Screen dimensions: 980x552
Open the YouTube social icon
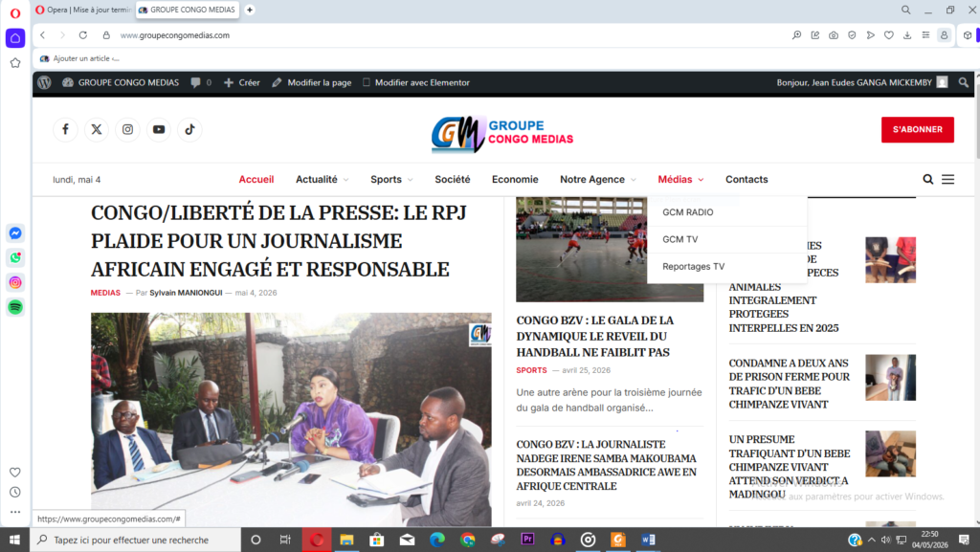[x=159, y=129]
